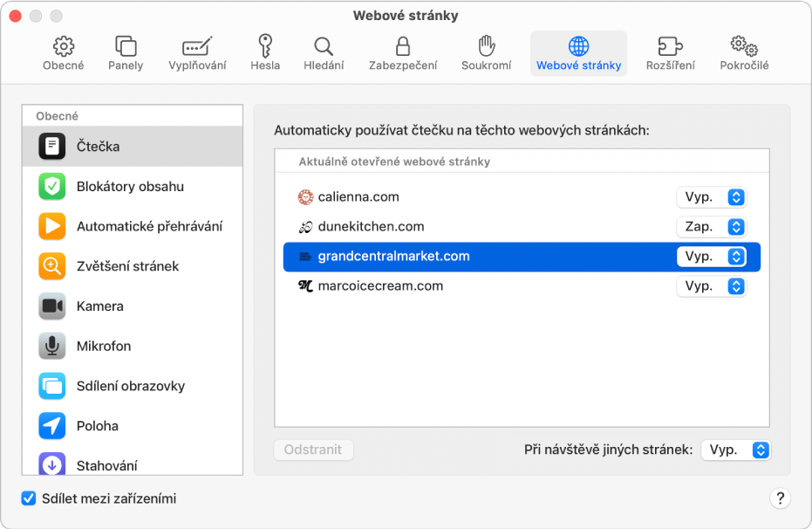
Task: Select the marcoicecream.com row
Action: click(522, 286)
